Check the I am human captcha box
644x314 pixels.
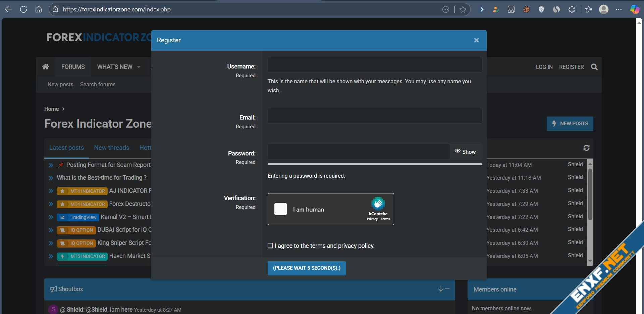pos(280,209)
